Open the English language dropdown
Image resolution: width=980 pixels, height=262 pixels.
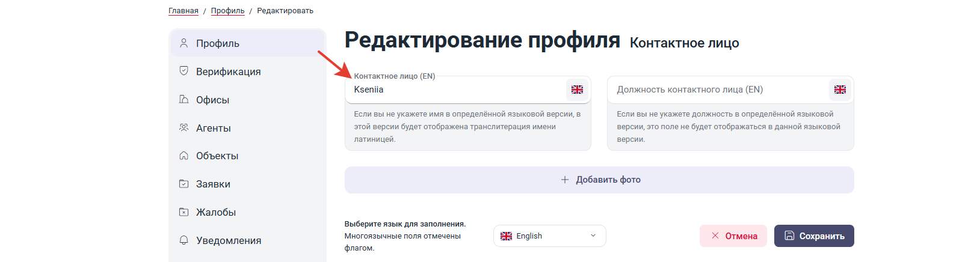549,236
